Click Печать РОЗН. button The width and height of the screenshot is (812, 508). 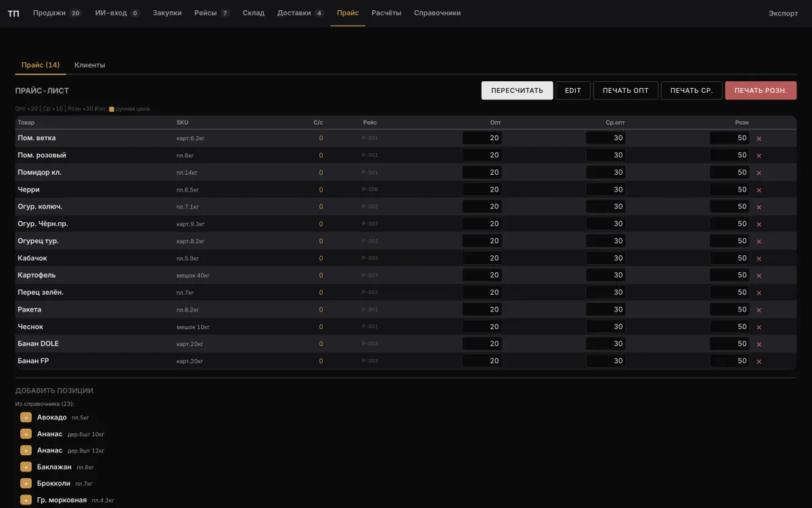(761, 91)
